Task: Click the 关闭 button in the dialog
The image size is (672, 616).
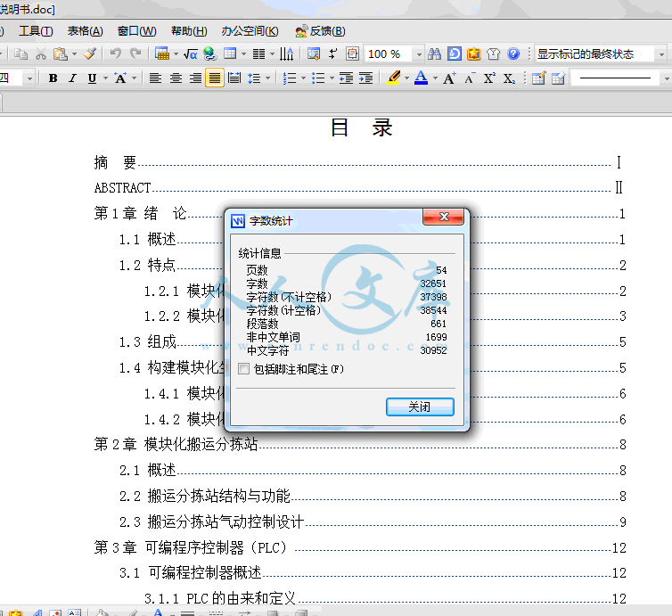Action: [420, 407]
